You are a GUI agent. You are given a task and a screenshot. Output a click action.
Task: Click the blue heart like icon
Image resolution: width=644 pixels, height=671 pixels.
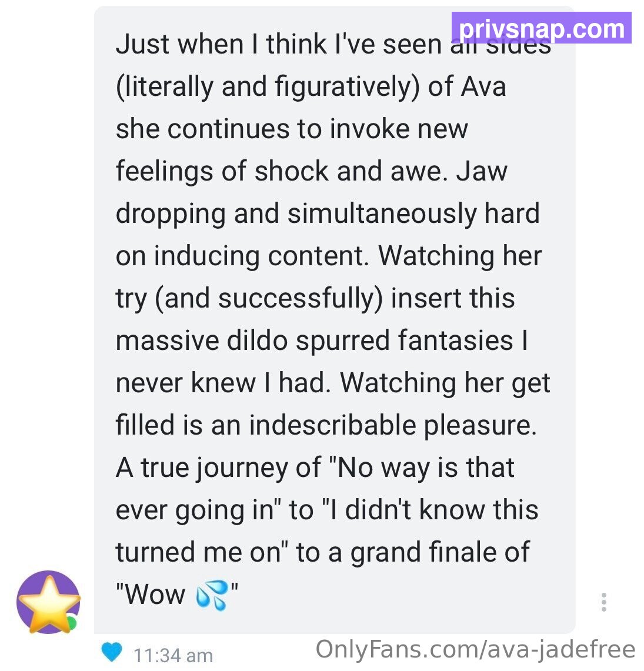click(x=112, y=652)
